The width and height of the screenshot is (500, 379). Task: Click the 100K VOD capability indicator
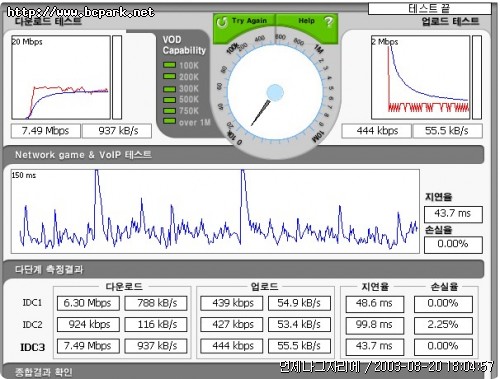tap(169, 65)
